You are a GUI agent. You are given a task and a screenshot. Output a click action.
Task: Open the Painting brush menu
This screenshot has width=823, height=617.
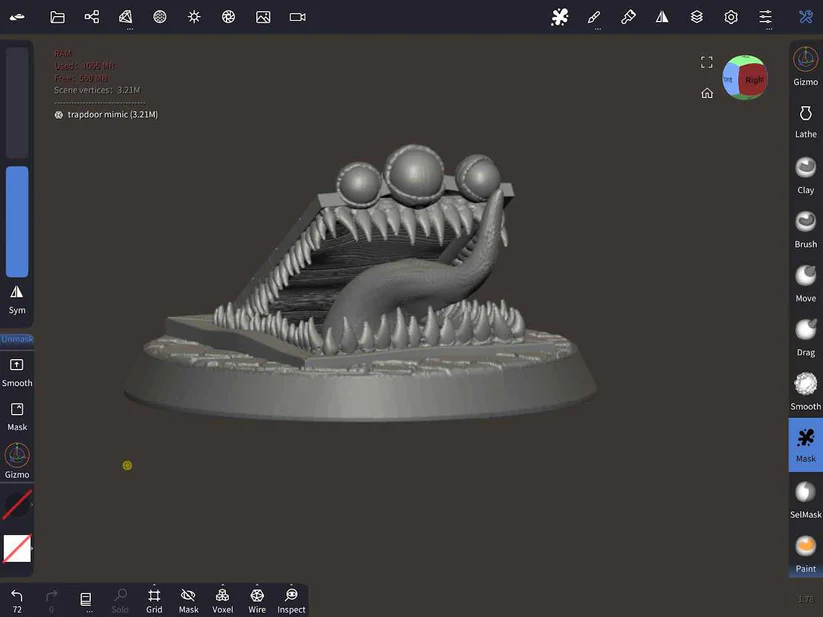click(x=628, y=17)
